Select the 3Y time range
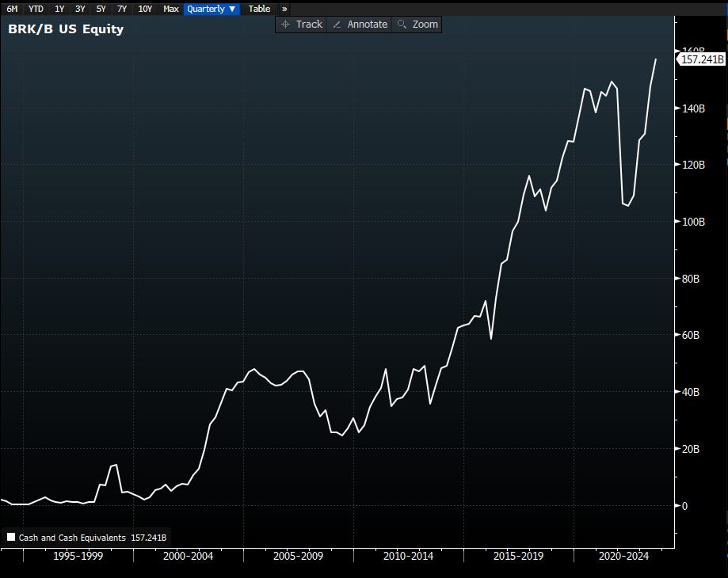 pos(80,9)
